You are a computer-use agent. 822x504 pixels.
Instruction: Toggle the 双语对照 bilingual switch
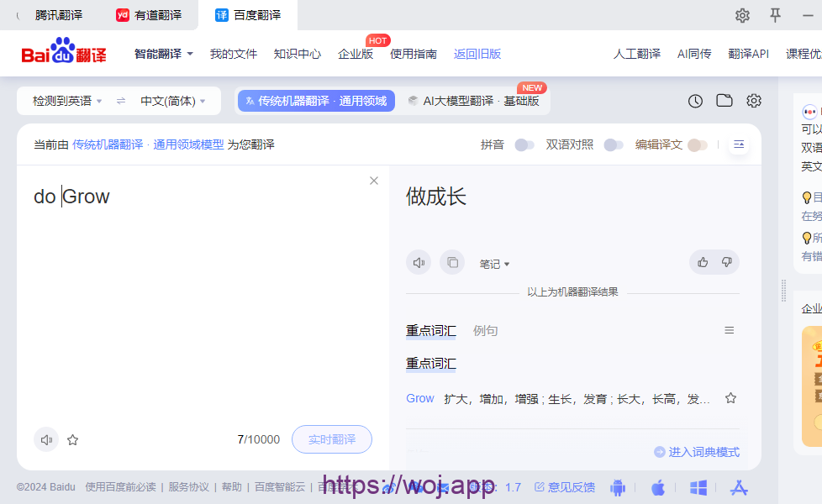[614, 144]
